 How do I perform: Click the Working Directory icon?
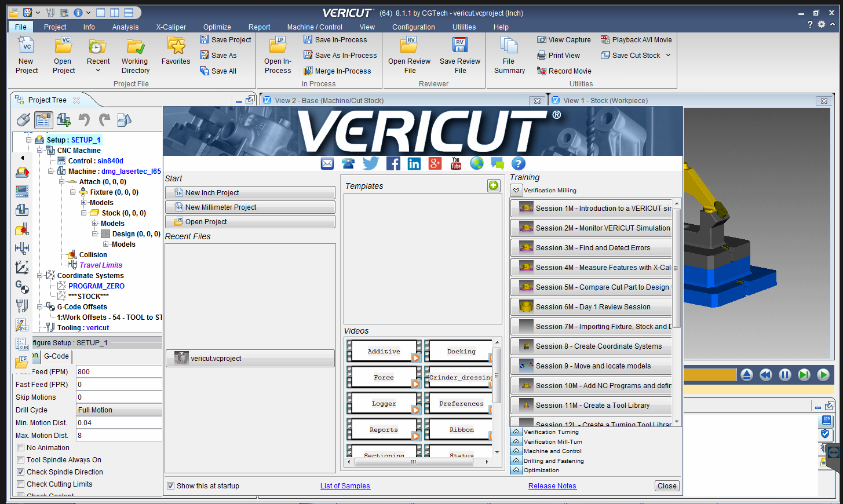[135, 45]
